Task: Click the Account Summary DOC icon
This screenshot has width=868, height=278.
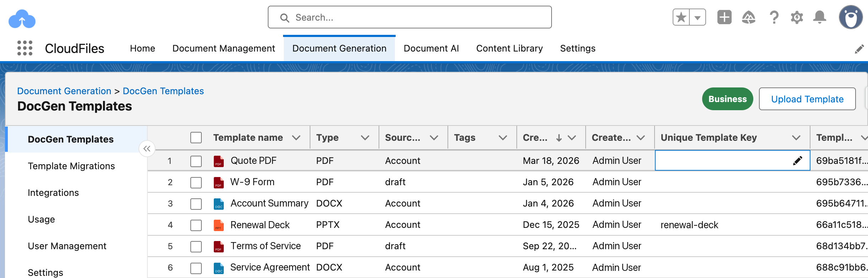Action: click(219, 204)
